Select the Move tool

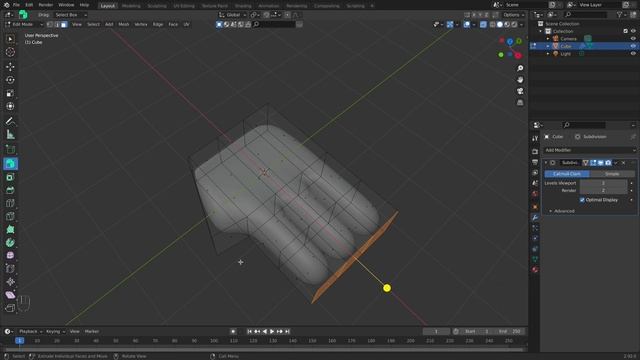(10, 67)
